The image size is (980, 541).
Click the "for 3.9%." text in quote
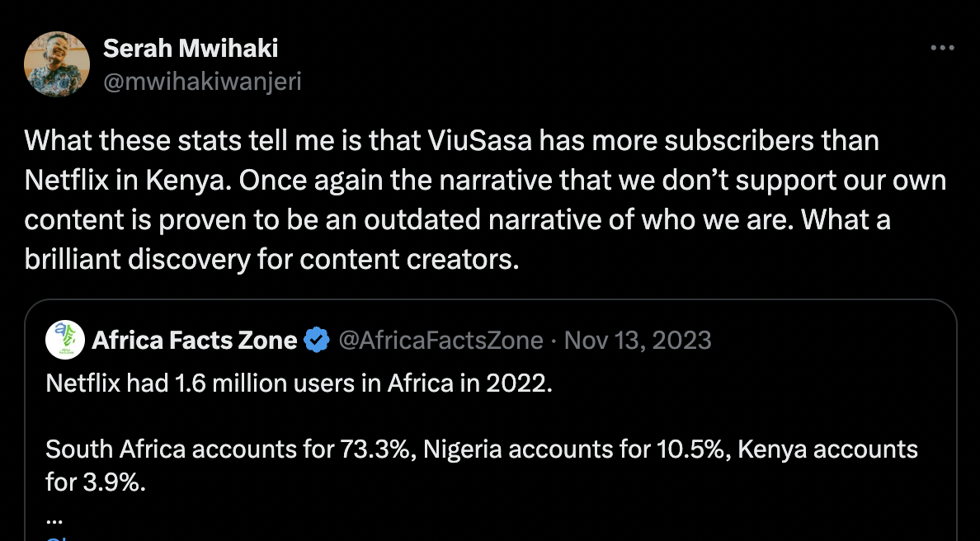click(x=96, y=482)
